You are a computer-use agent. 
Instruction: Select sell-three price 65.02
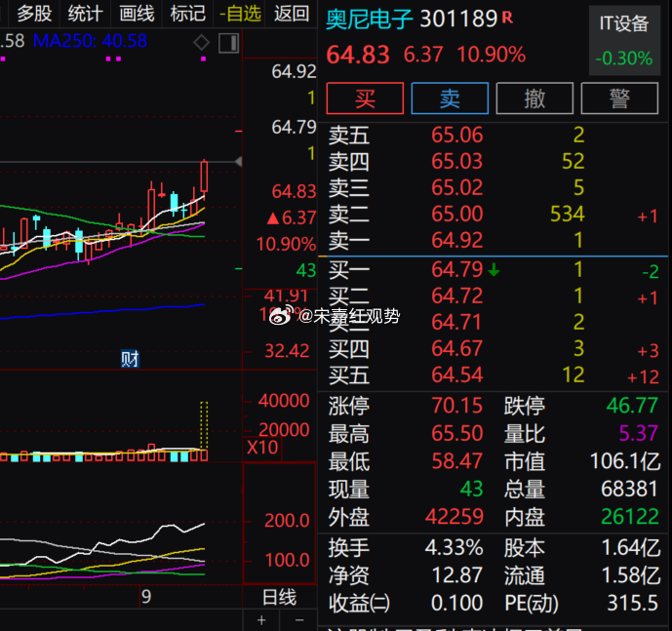coord(456,188)
